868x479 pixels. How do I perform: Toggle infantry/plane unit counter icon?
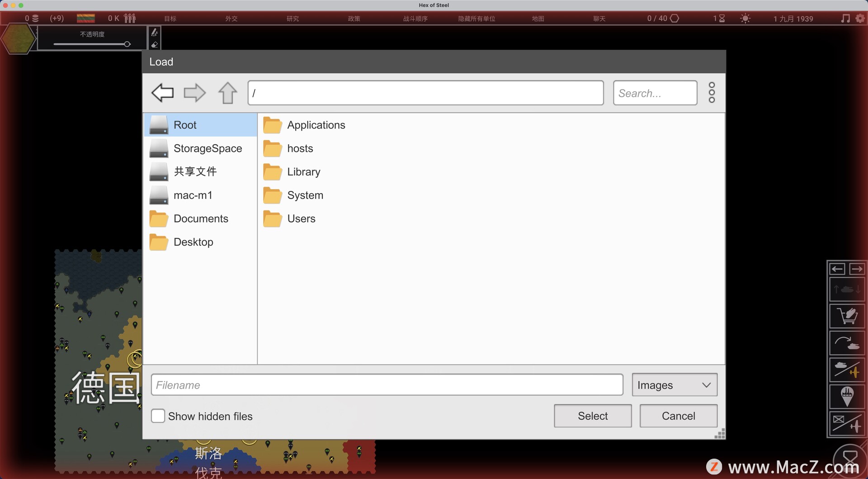(x=847, y=423)
